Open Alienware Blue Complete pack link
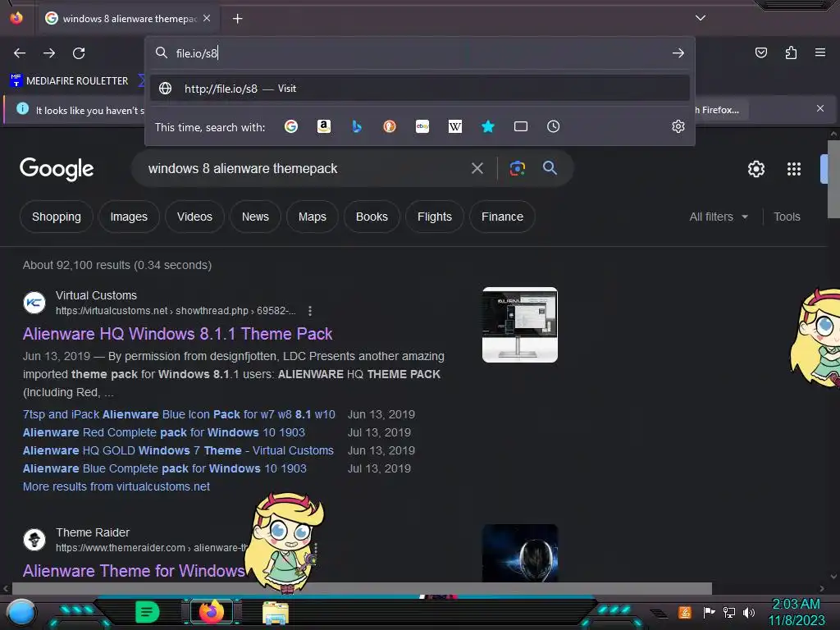This screenshot has width=840, height=630. pos(164,468)
